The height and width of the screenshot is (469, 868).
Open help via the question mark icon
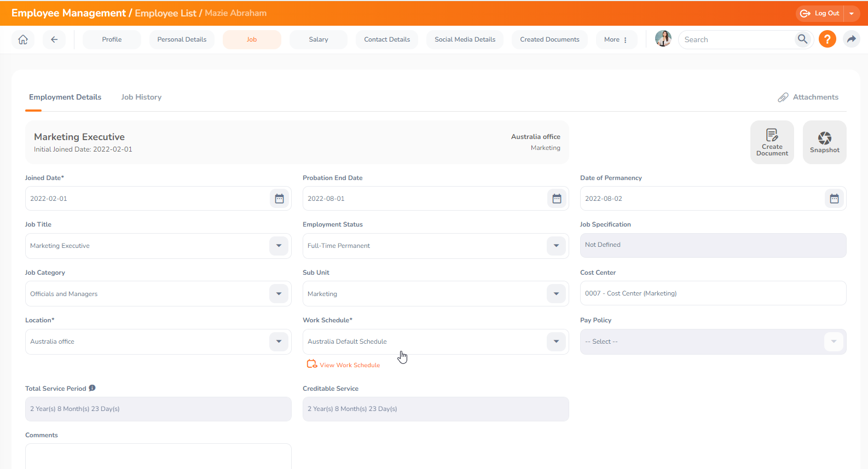(x=827, y=39)
